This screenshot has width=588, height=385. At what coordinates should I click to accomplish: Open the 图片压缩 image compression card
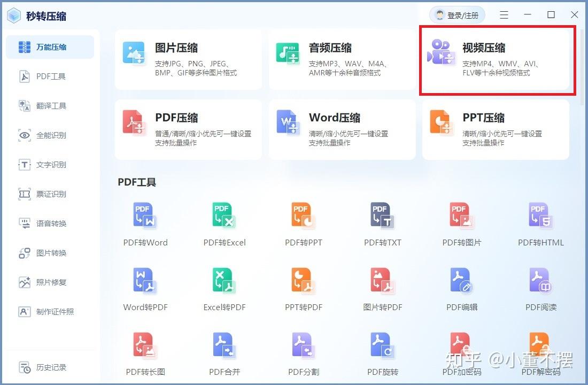(187, 60)
